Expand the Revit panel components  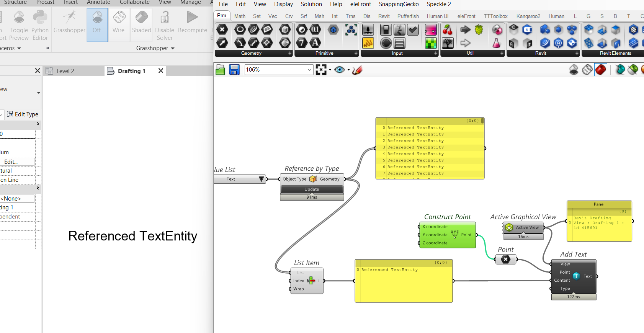tap(577, 54)
